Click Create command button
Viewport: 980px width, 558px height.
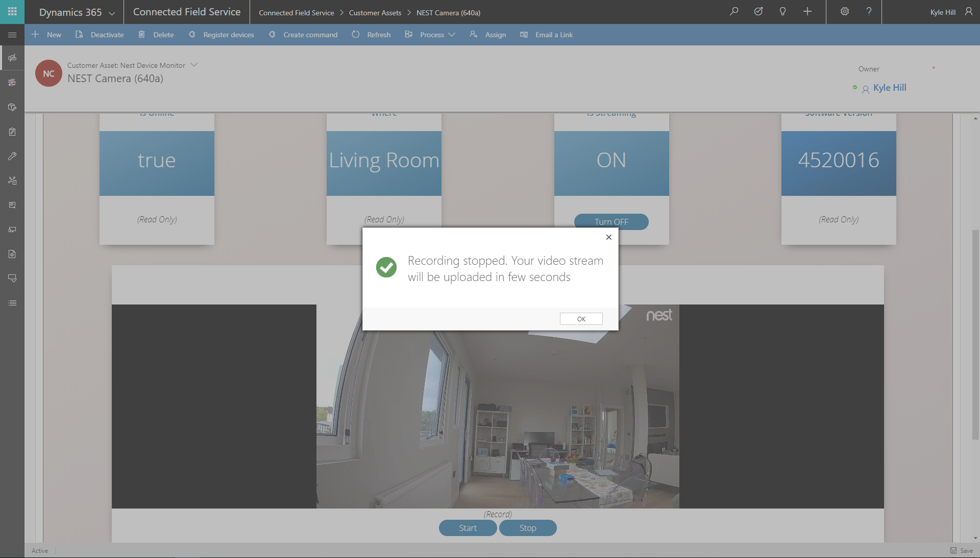pyautogui.click(x=303, y=35)
